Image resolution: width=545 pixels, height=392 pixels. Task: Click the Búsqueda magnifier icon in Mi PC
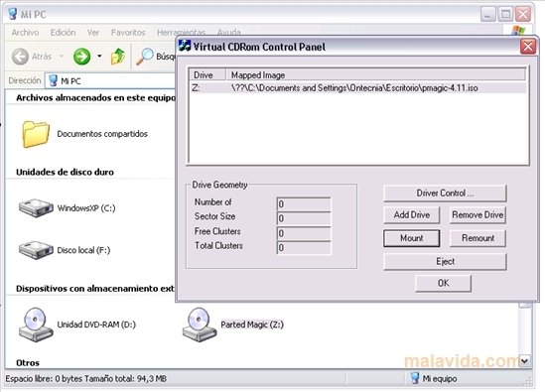click(145, 57)
